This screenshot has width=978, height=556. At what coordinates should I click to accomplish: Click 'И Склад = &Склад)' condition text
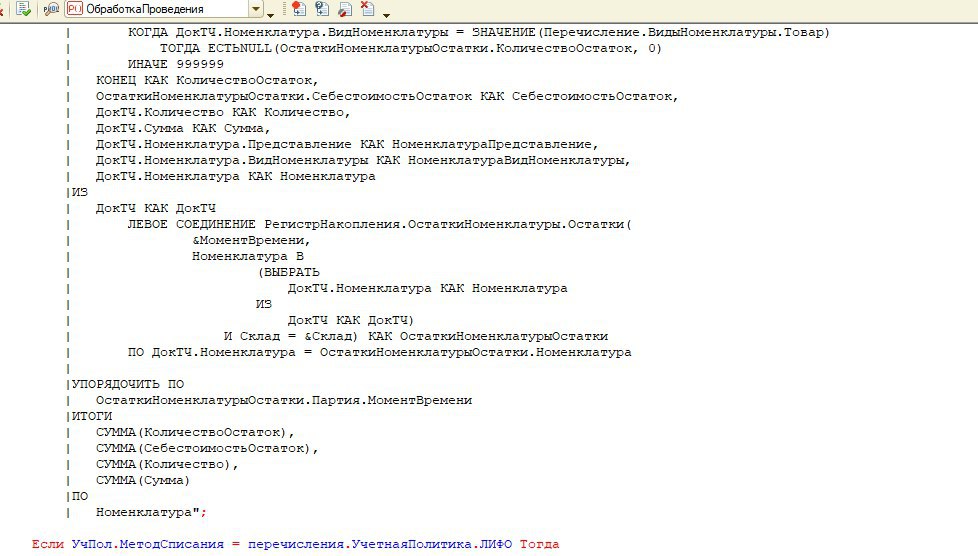click(x=291, y=336)
